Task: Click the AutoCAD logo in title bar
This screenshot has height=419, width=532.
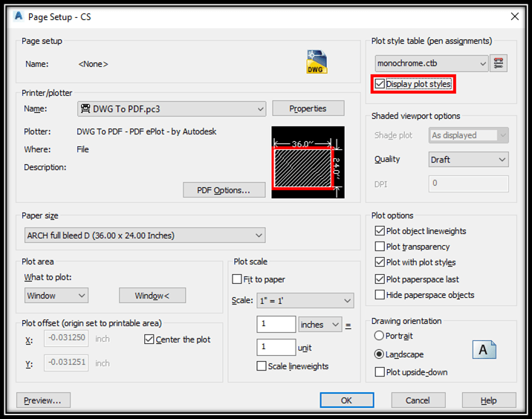Action: click(x=19, y=16)
